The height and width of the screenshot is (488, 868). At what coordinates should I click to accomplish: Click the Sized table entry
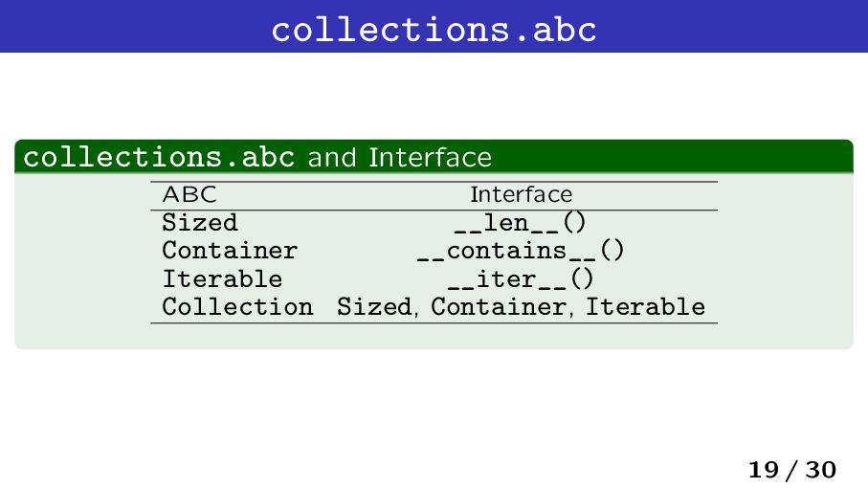199,222
